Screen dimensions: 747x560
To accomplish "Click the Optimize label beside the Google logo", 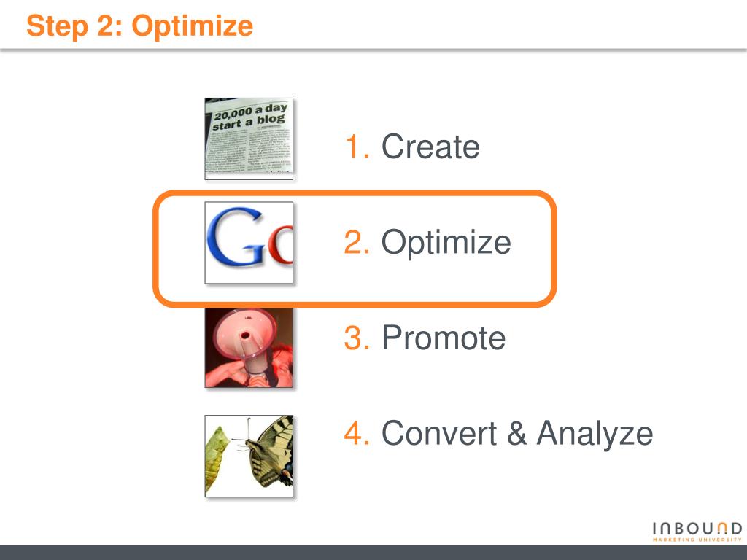I will click(x=446, y=242).
